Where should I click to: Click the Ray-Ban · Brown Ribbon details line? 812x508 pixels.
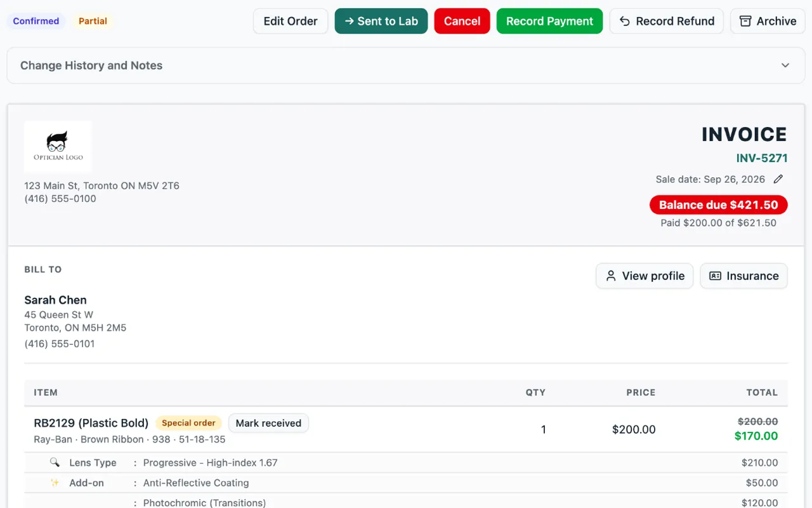[x=129, y=439]
